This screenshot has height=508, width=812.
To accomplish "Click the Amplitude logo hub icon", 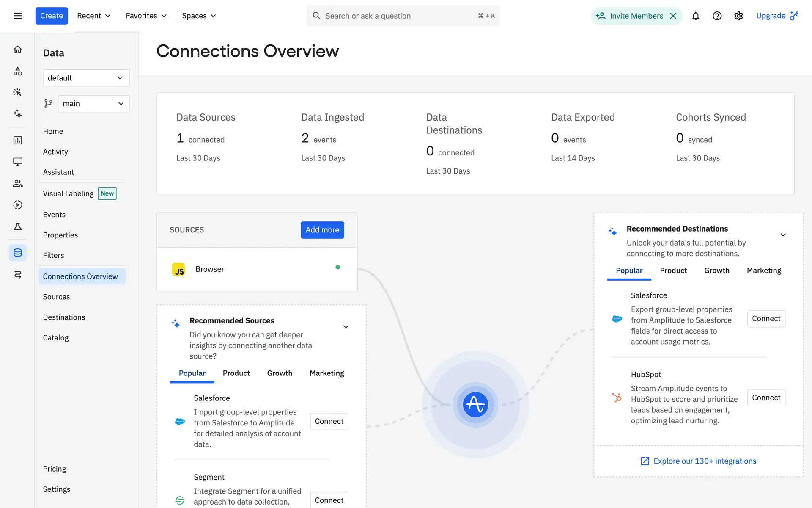I will (x=475, y=404).
